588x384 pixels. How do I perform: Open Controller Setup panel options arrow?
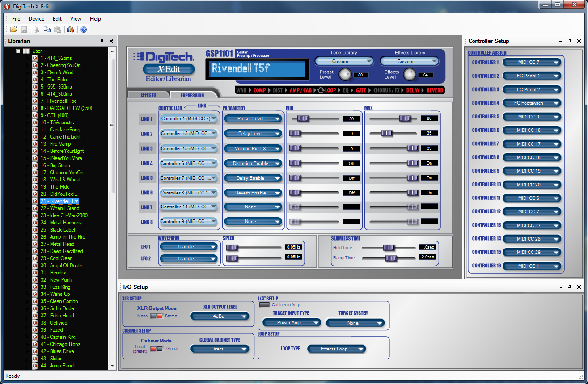561,41
